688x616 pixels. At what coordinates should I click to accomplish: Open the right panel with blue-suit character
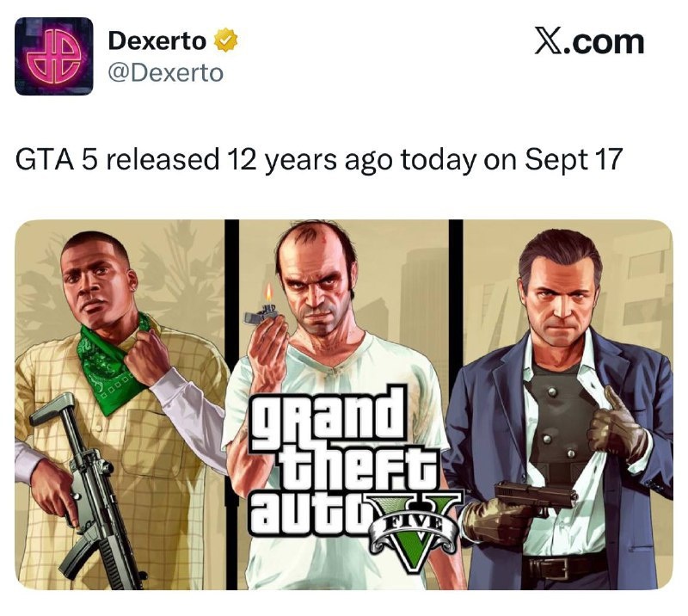click(x=568, y=404)
